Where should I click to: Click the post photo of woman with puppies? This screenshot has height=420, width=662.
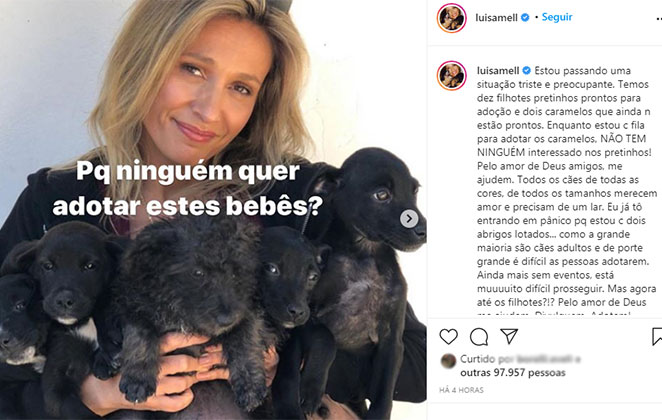[x=213, y=210]
